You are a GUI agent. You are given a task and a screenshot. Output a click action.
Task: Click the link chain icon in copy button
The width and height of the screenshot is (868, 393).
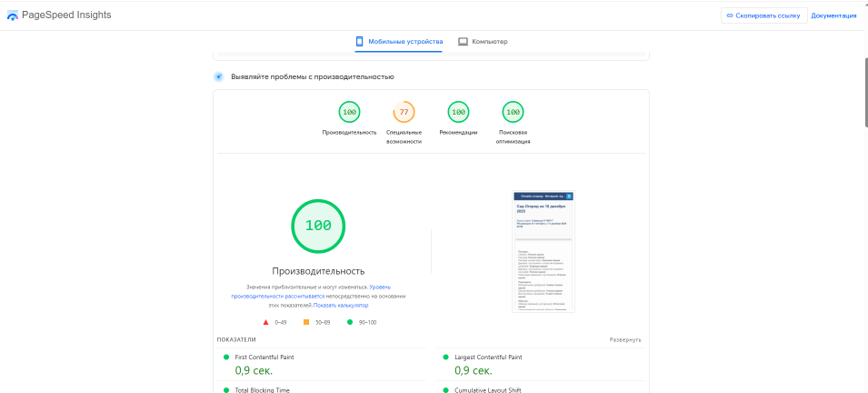pyautogui.click(x=730, y=15)
